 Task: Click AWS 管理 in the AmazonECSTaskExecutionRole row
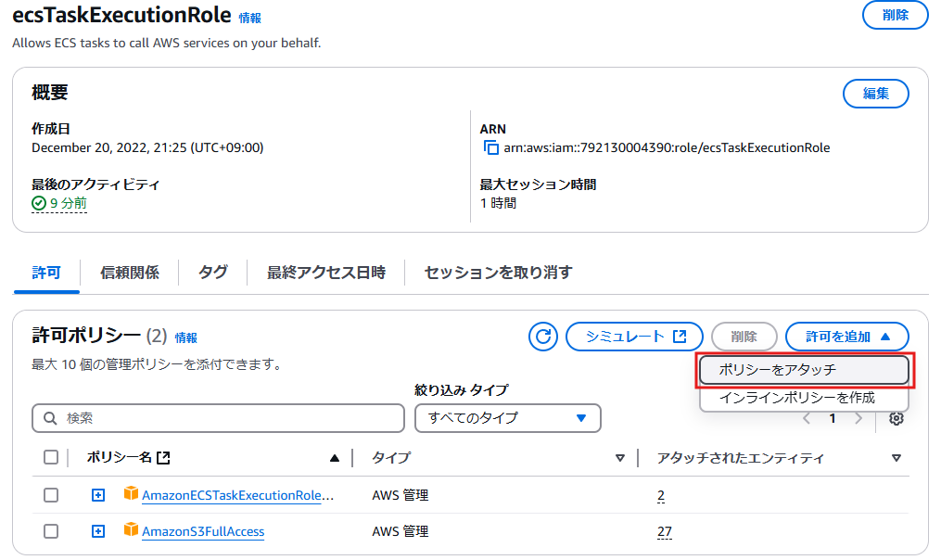coord(401,496)
